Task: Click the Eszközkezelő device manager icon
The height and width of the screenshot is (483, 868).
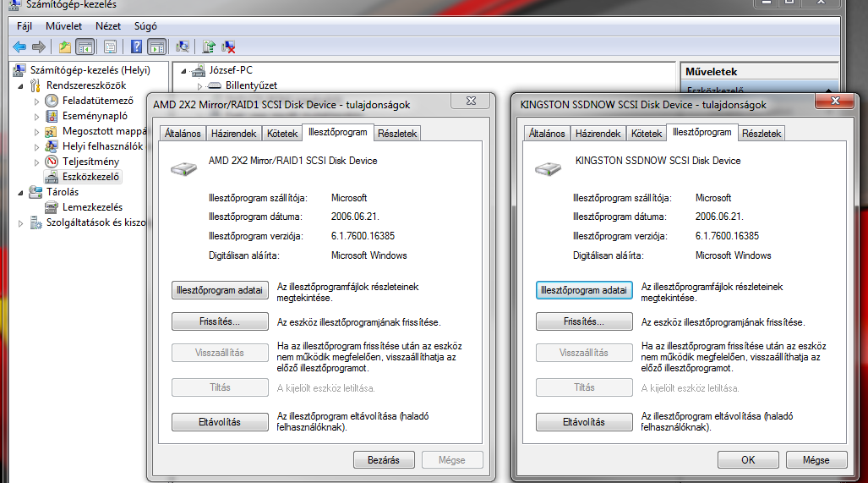Action: 52,177
